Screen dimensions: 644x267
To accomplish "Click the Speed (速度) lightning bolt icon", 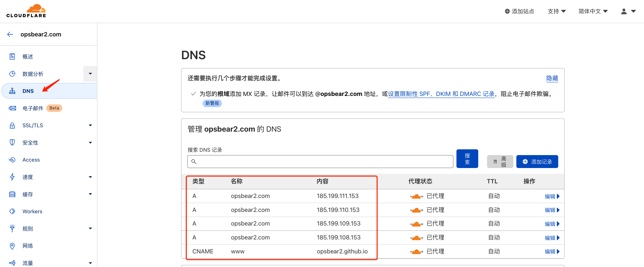I will (12, 177).
